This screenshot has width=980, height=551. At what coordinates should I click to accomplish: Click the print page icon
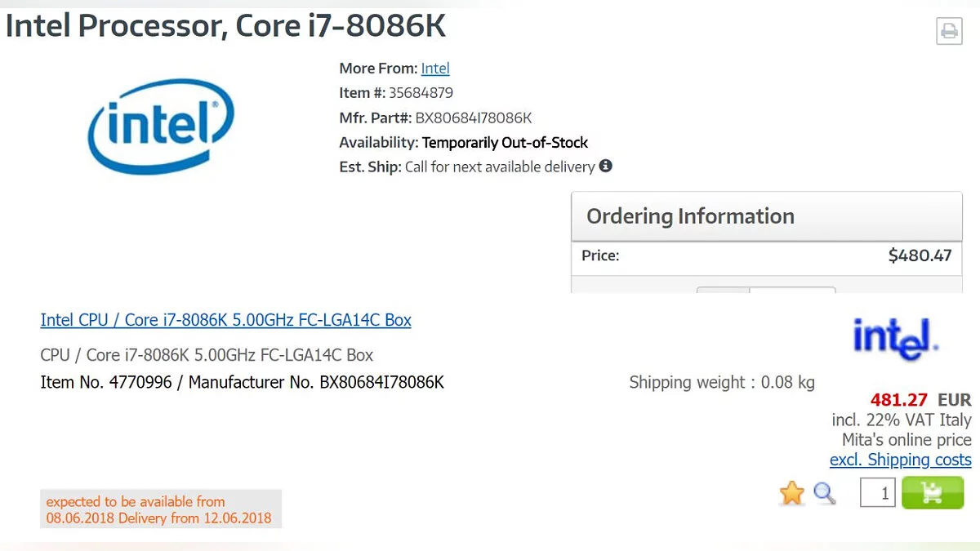click(x=949, y=31)
